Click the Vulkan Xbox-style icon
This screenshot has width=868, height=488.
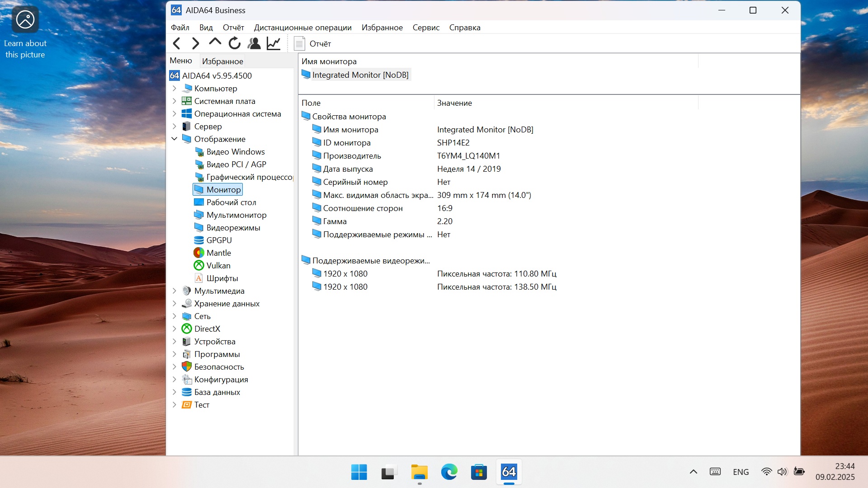(199, 266)
